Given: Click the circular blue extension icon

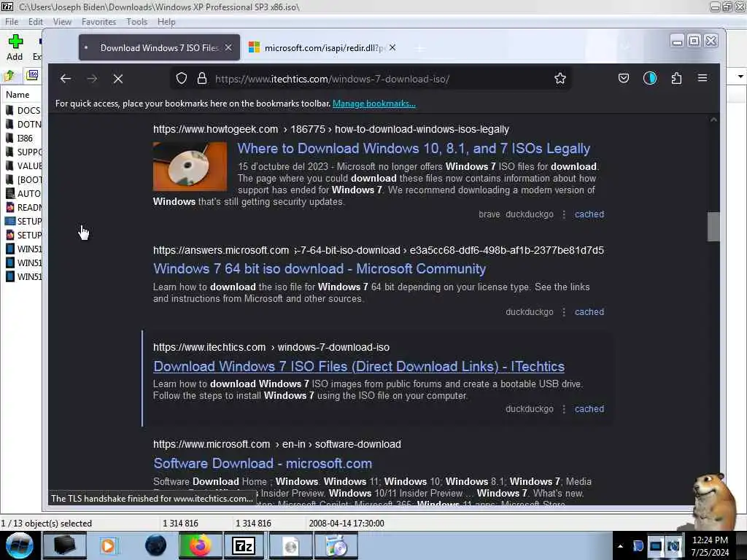Looking at the screenshot, I should 650,78.
